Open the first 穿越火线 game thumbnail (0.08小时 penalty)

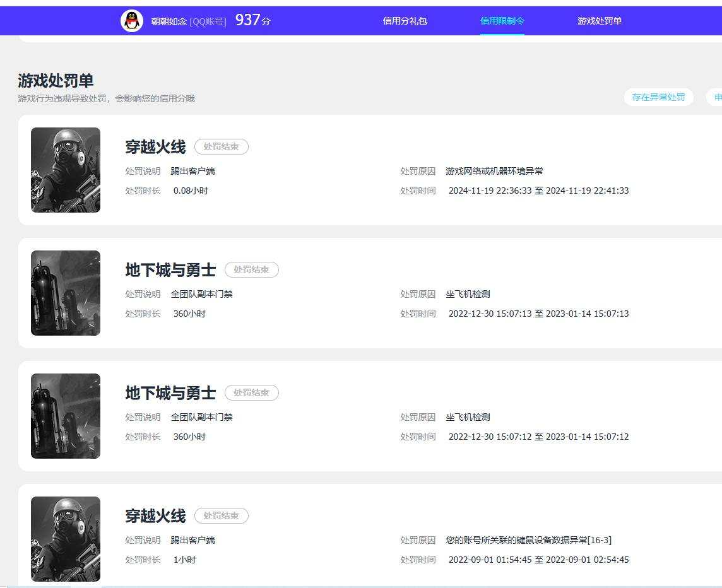click(66, 170)
